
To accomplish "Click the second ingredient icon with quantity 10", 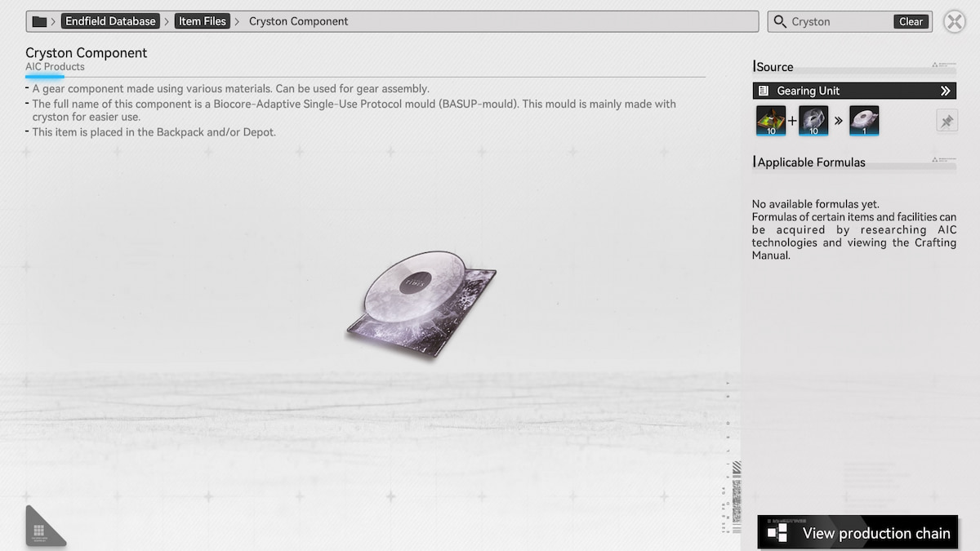I will pyautogui.click(x=813, y=121).
